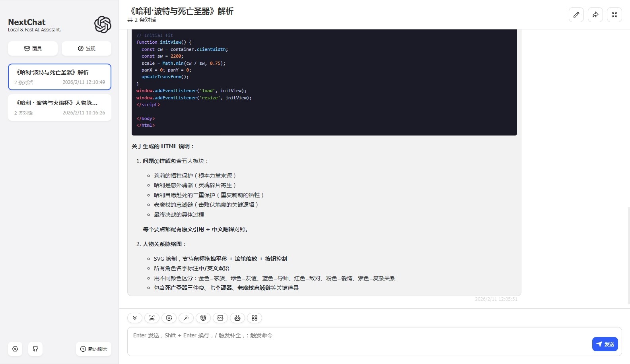The width and height of the screenshot is (630, 364).
Task: Open the 面具 (Masks) sidebar button
Action: (33, 48)
